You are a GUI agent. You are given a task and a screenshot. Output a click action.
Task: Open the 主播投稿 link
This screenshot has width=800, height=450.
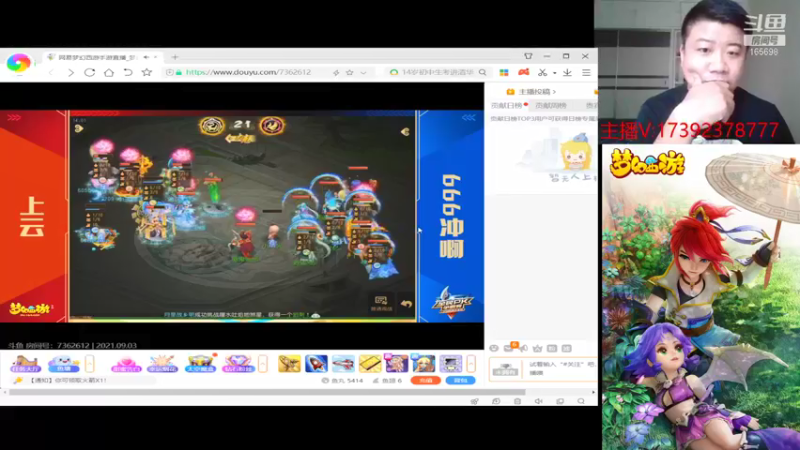pos(531,92)
